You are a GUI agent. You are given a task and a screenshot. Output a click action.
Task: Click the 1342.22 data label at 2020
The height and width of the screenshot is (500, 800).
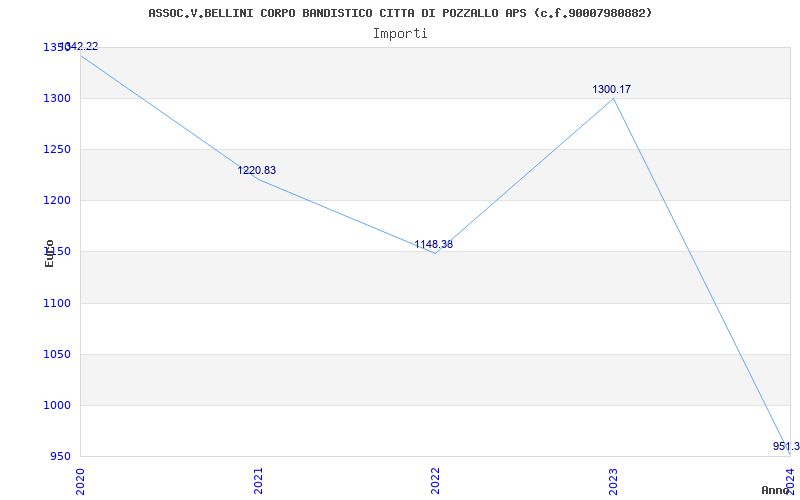[79, 46]
